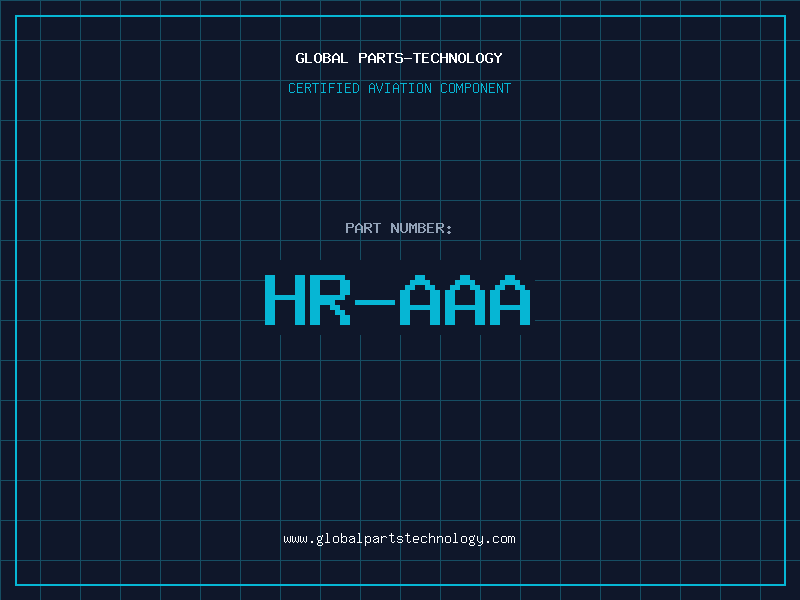The width and height of the screenshot is (800, 600).
Task: Click the word COMPONENT in the subtitle
Action: [x=475, y=88]
